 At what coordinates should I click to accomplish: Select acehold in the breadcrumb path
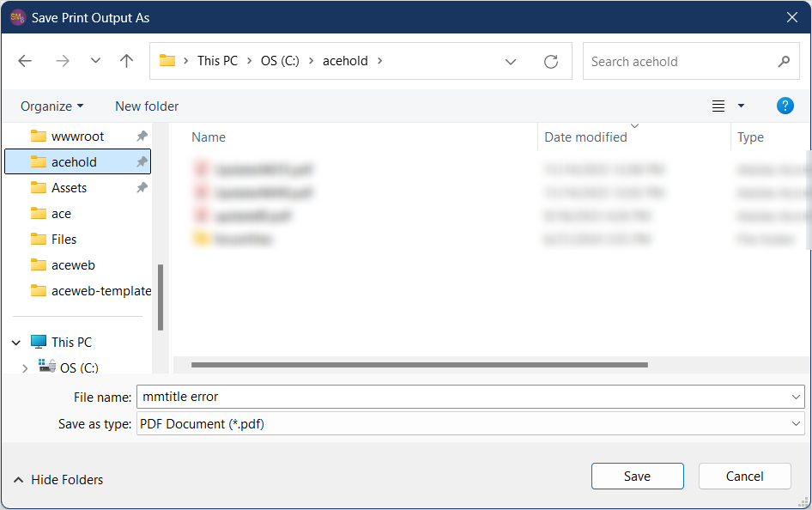tap(345, 61)
